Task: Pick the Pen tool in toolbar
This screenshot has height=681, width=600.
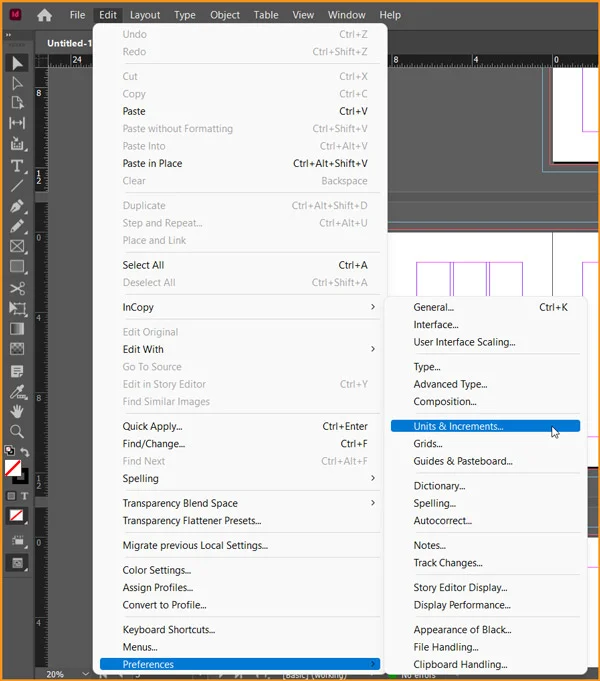Action: pyautogui.click(x=17, y=206)
